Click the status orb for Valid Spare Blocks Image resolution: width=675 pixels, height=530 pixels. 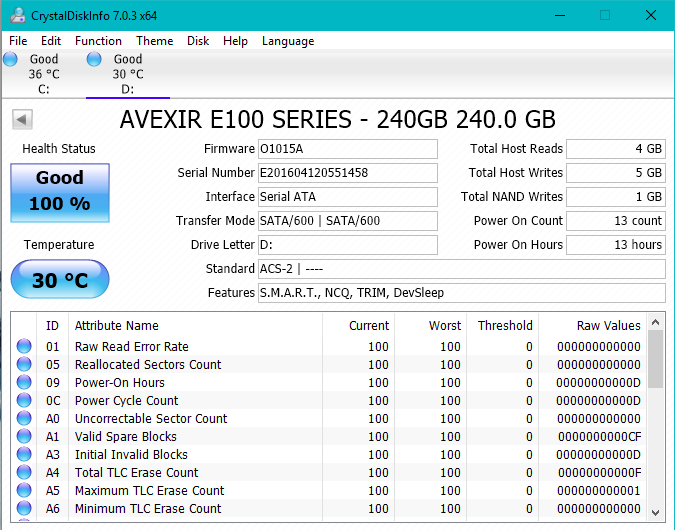24,436
